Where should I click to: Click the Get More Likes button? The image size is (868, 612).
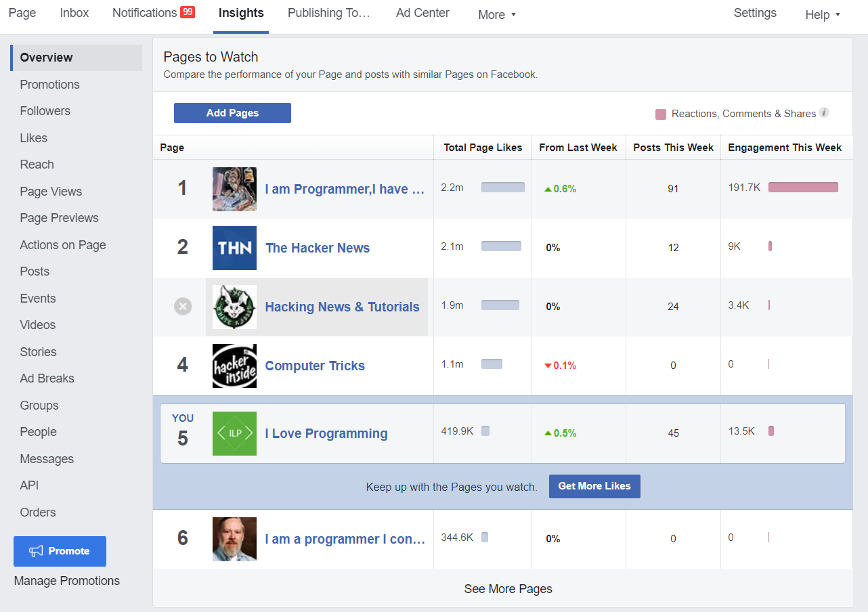(594, 486)
